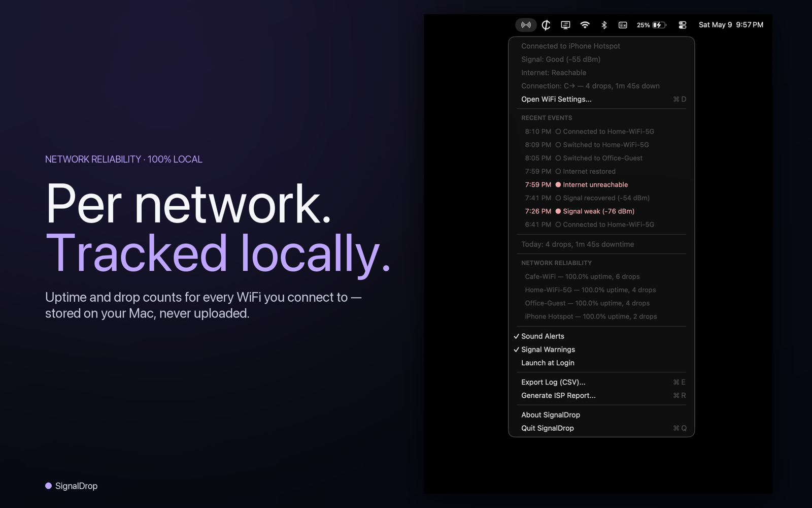Toggle the Sound Alerts option
This screenshot has height=508, width=812.
click(601, 336)
